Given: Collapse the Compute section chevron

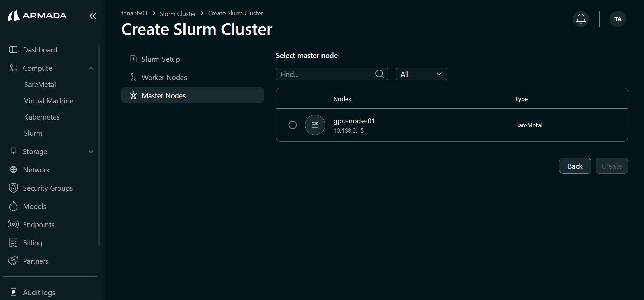Looking at the screenshot, I should tap(91, 68).
